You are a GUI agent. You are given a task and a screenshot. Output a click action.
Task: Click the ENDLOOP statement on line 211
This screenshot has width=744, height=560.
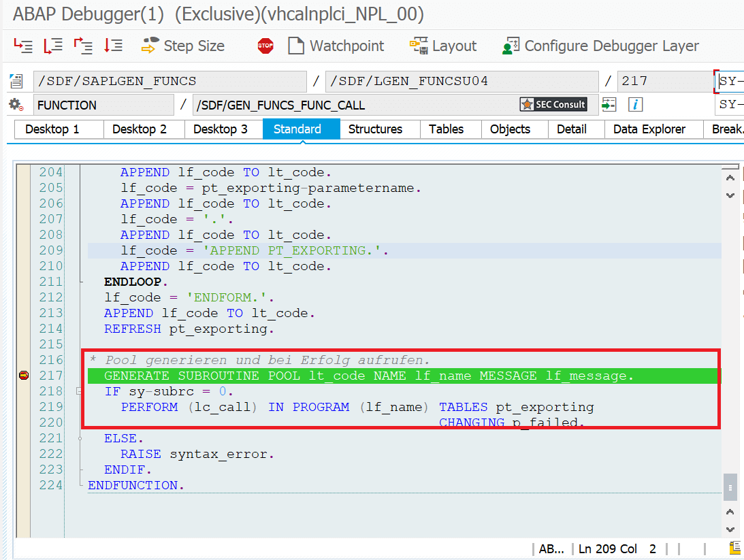[x=135, y=282]
